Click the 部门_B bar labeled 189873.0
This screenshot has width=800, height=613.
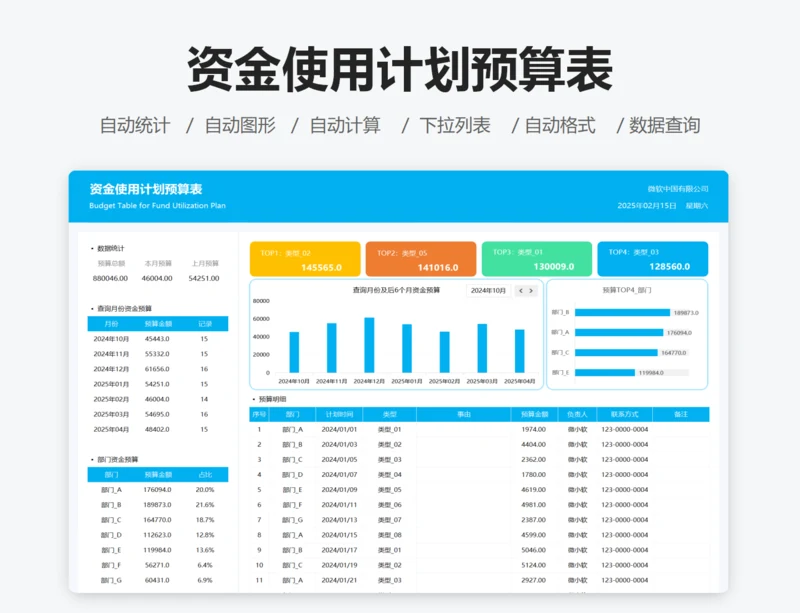click(x=622, y=312)
